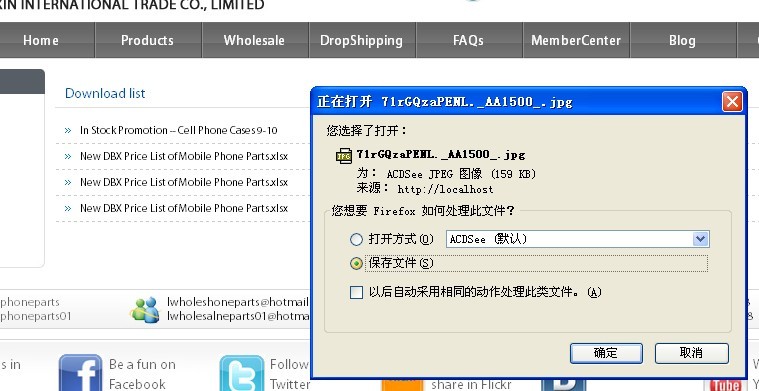Screen dimensions: 759x391
Task: Open the FAQs nav item
Action: coord(469,40)
